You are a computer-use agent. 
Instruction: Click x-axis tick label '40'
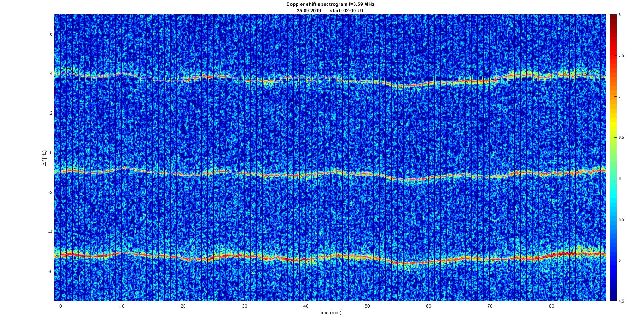pyautogui.click(x=306, y=306)
